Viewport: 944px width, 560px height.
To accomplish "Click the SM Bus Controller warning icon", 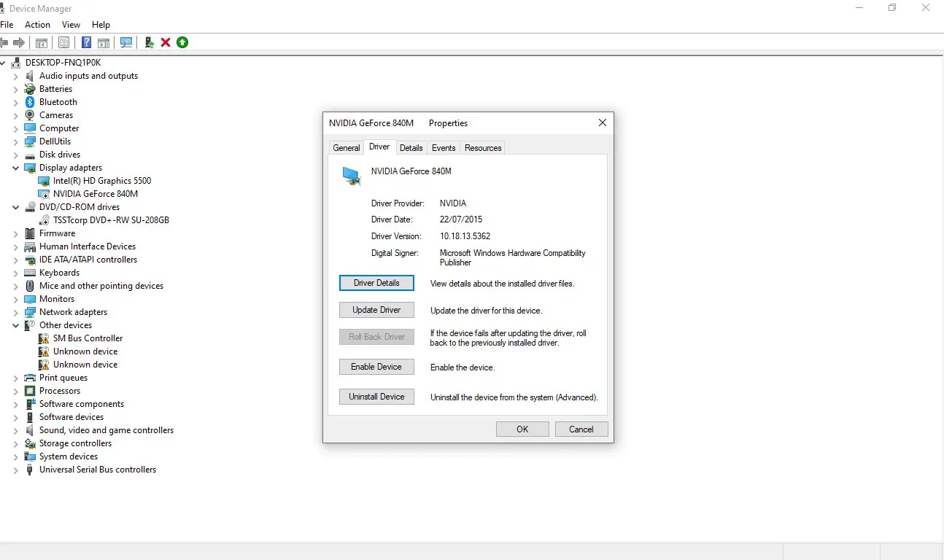I will [x=44, y=338].
